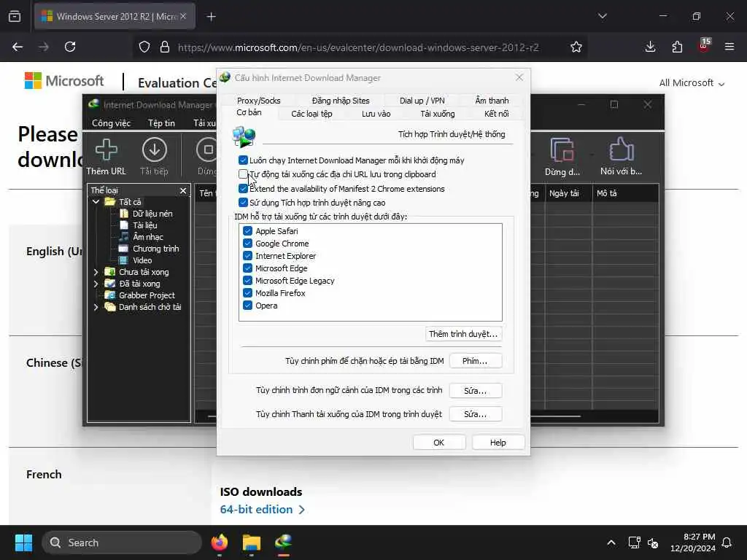Toggle Extend availability of Manifest 2 checkbox
The height and width of the screenshot is (560, 747).
(243, 189)
